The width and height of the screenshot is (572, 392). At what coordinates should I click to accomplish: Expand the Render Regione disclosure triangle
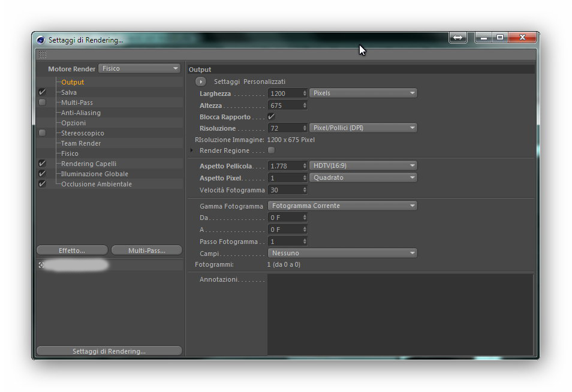click(191, 150)
